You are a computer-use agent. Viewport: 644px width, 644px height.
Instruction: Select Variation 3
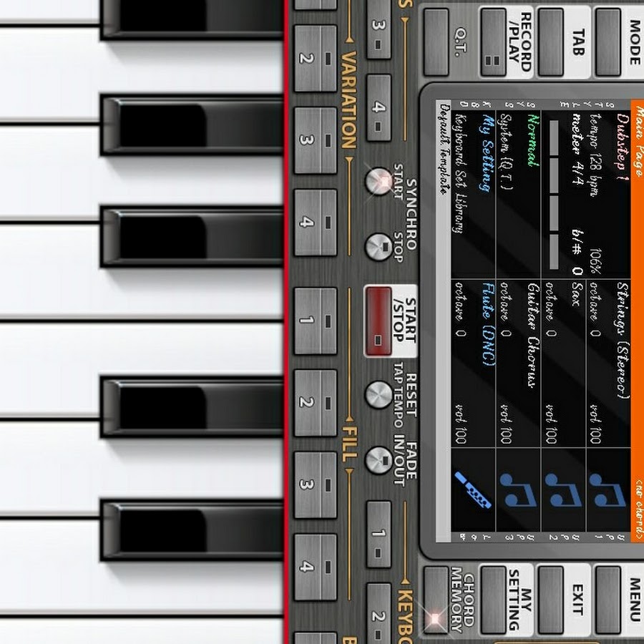point(316,140)
